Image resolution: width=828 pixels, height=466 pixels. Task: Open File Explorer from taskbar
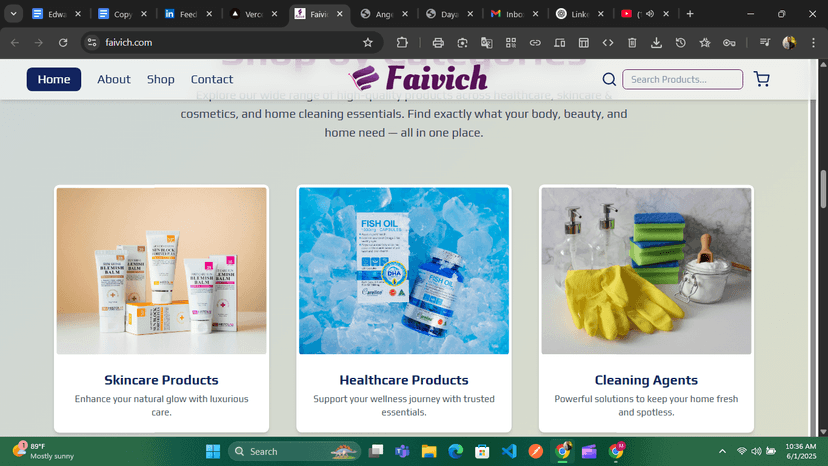click(429, 451)
